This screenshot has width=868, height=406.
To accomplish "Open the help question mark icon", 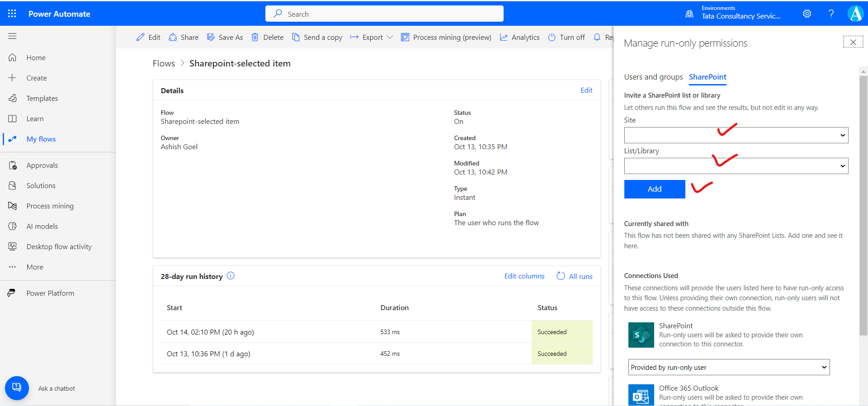I will point(831,14).
